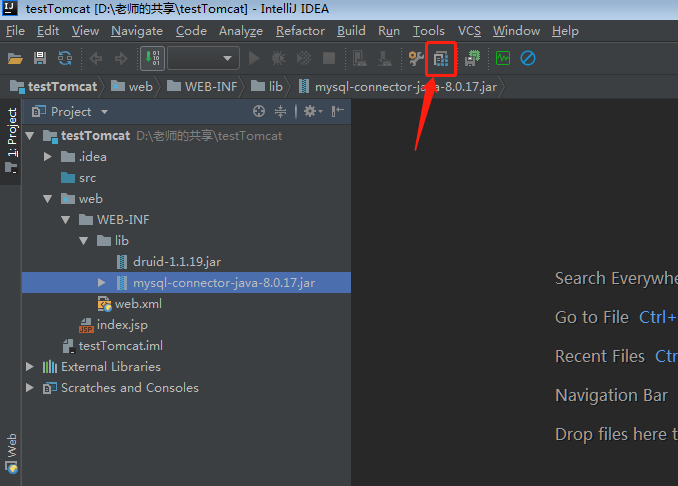Collapse the testTomcat root node
Screen dimensions: 678x486
[x=30, y=136]
